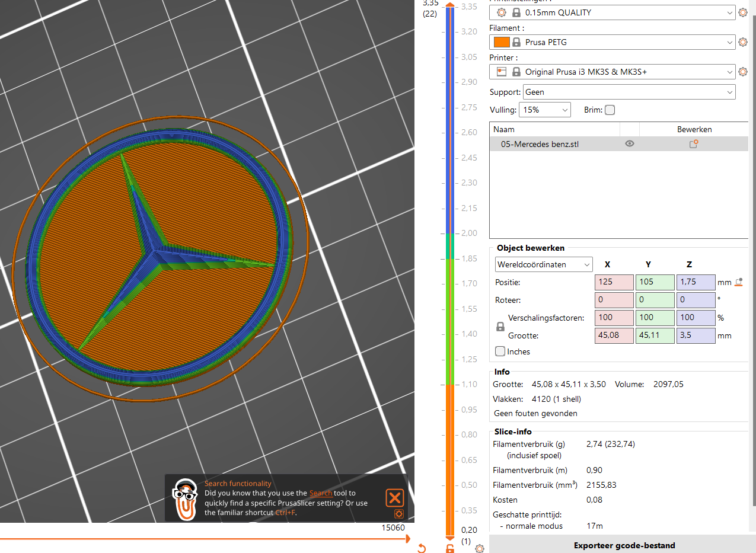Viewport: 756px width, 553px height.
Task: Open the Search hyperlink in the tip popup
Action: 321,493
